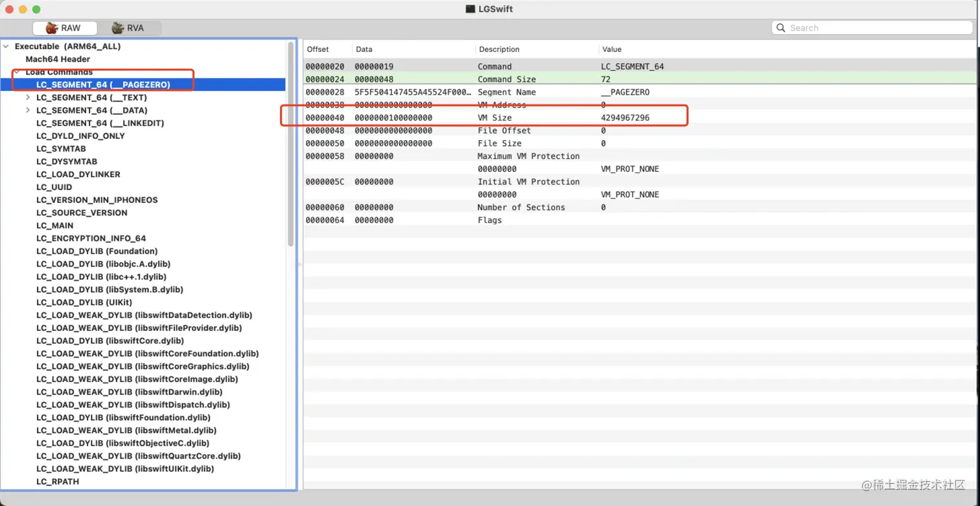Select LC_SEGMENT_64 (__DATA) row
Image resolution: width=980 pixels, height=506 pixels.
pyautogui.click(x=143, y=110)
